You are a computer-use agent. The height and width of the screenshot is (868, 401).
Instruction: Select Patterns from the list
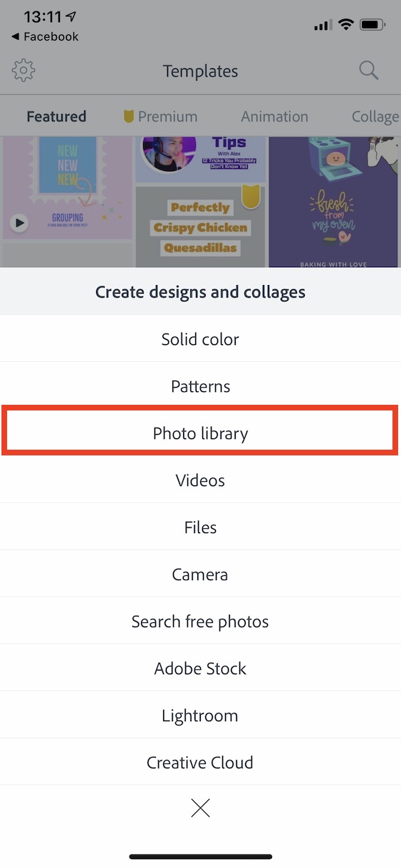pos(200,386)
